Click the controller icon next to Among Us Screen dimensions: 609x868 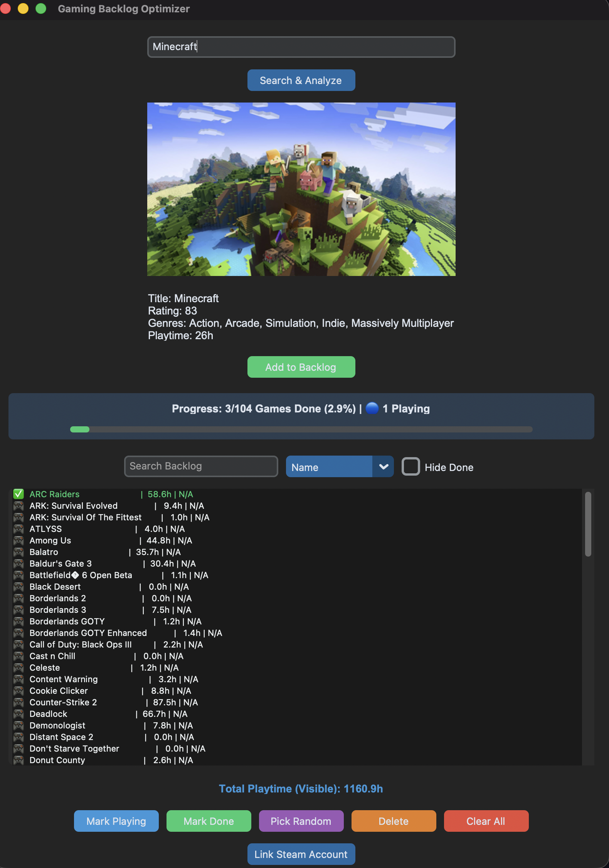[x=19, y=540]
